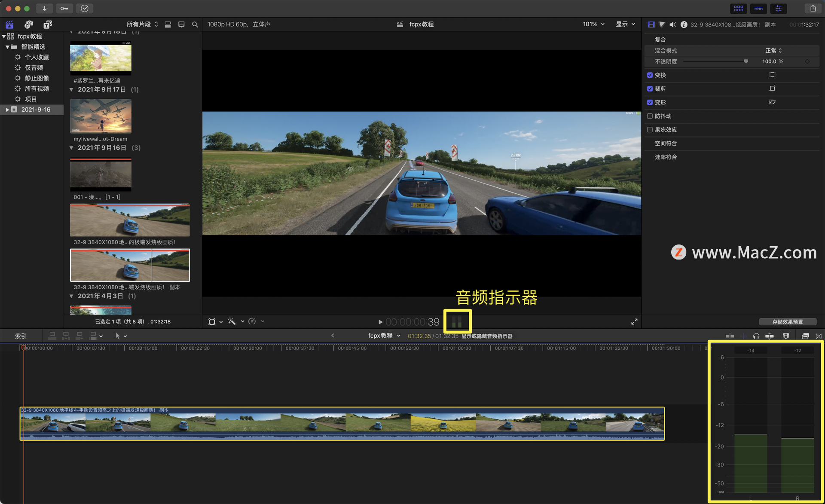Adjust the 不透明度 opacity slider handle
The height and width of the screenshot is (504, 825).
coord(746,61)
